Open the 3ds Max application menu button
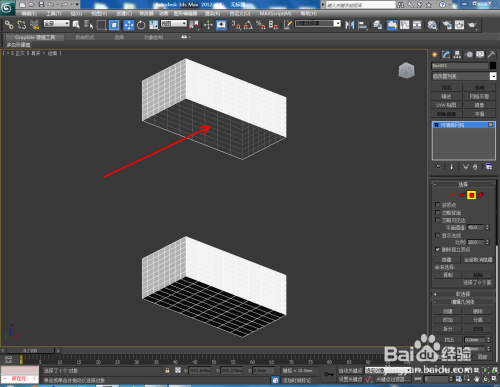 7,7
